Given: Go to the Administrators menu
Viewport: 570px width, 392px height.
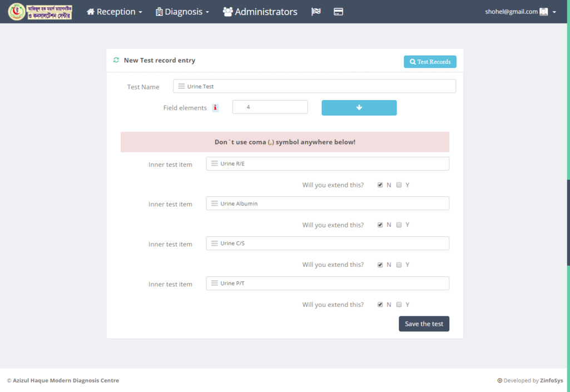Looking at the screenshot, I should [260, 12].
